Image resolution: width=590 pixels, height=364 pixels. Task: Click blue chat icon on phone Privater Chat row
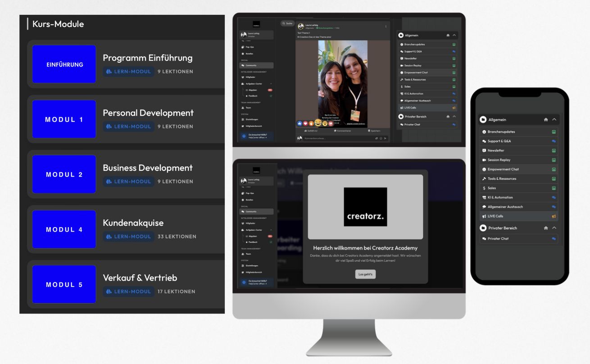(554, 239)
